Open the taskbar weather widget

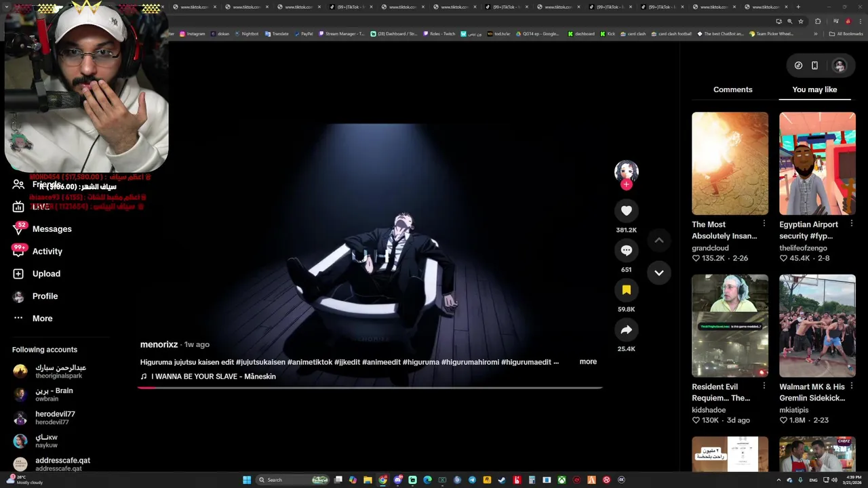tap(24, 480)
